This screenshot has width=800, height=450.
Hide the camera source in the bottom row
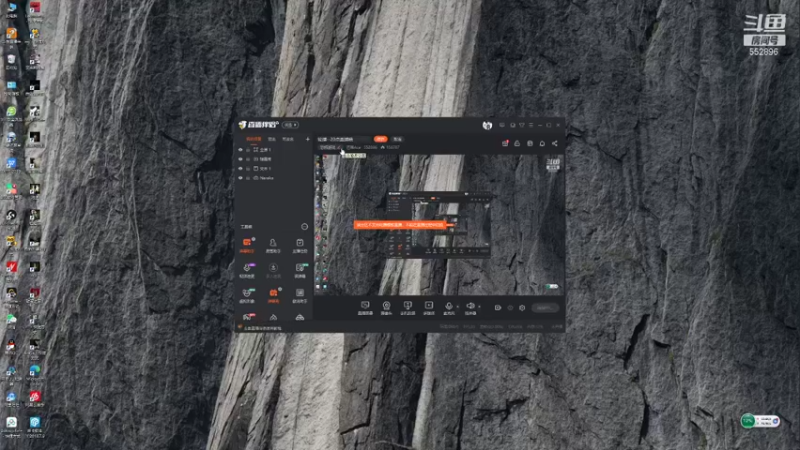240,178
